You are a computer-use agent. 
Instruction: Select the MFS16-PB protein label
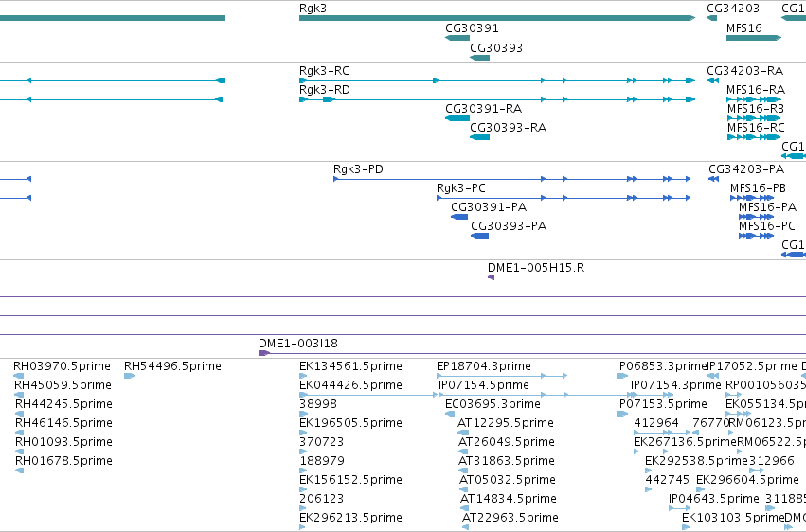(x=758, y=188)
